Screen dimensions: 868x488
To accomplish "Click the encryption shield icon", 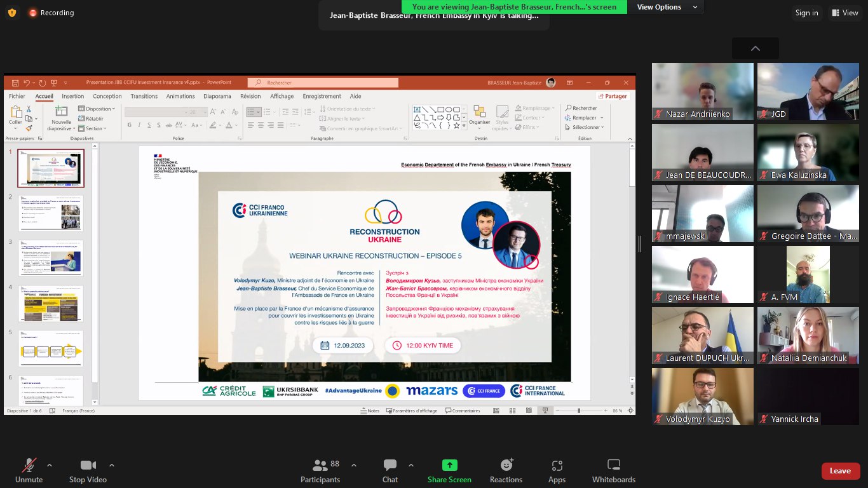I will (x=11, y=13).
